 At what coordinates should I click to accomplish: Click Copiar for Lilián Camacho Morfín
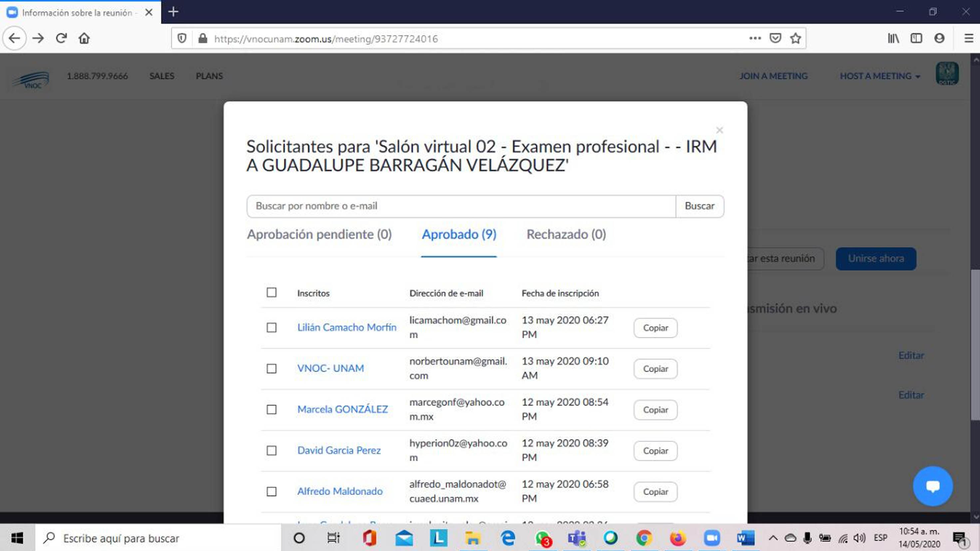point(655,328)
